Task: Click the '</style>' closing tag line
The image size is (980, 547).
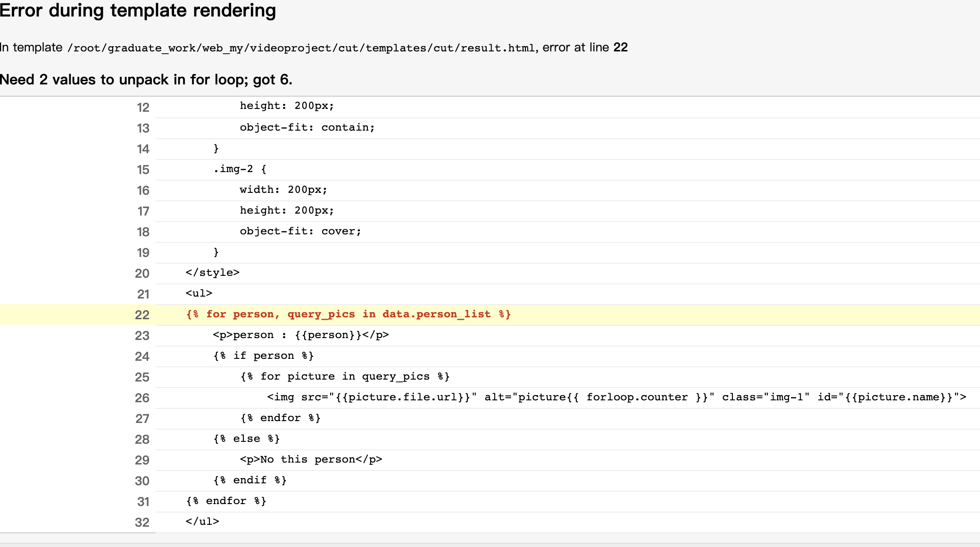Action: (x=212, y=273)
